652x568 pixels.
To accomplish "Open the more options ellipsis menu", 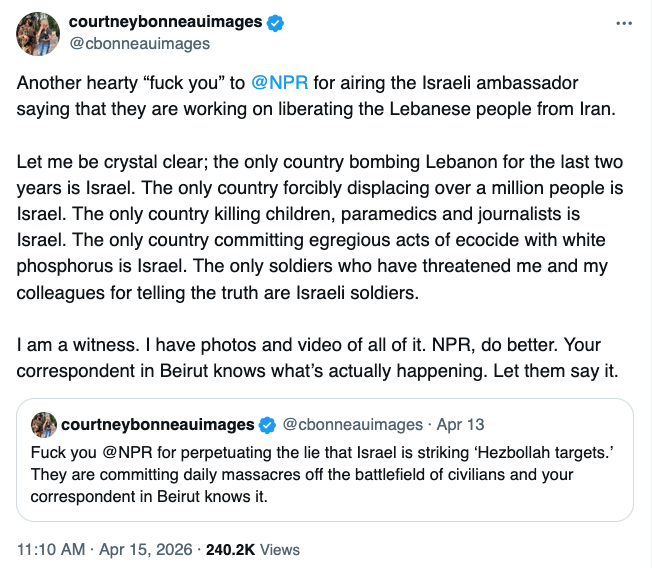I will pyautogui.click(x=624, y=23).
